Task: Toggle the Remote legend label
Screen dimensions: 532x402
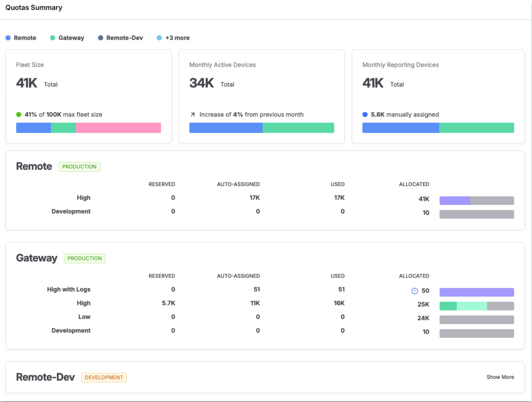Action: [25, 38]
